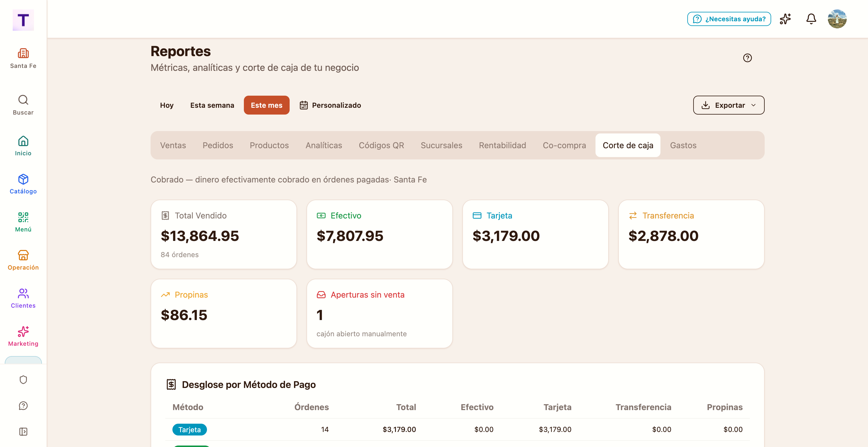Click the Tarjeta card $3,179.00 amount

pos(506,236)
